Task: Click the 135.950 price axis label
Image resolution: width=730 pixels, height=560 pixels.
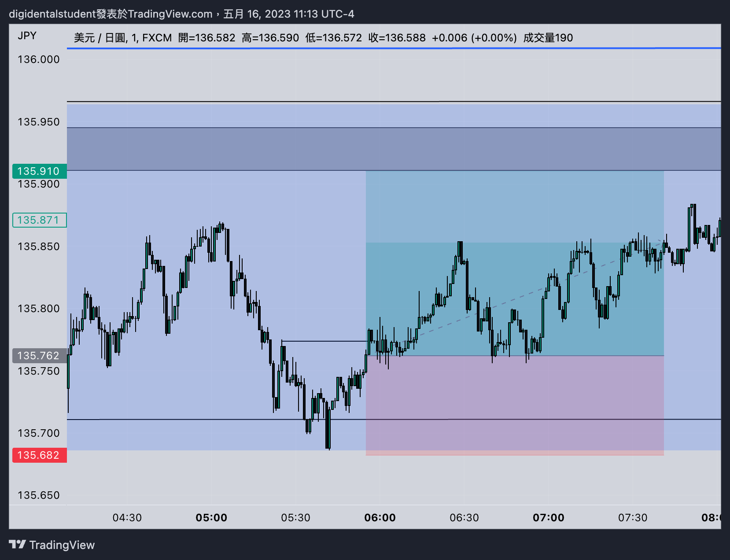Action: click(39, 122)
